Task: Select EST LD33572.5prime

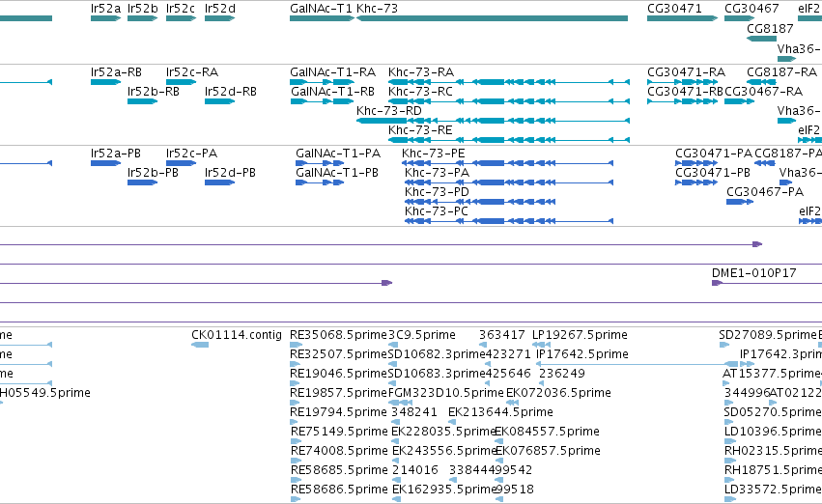Action: click(773, 490)
